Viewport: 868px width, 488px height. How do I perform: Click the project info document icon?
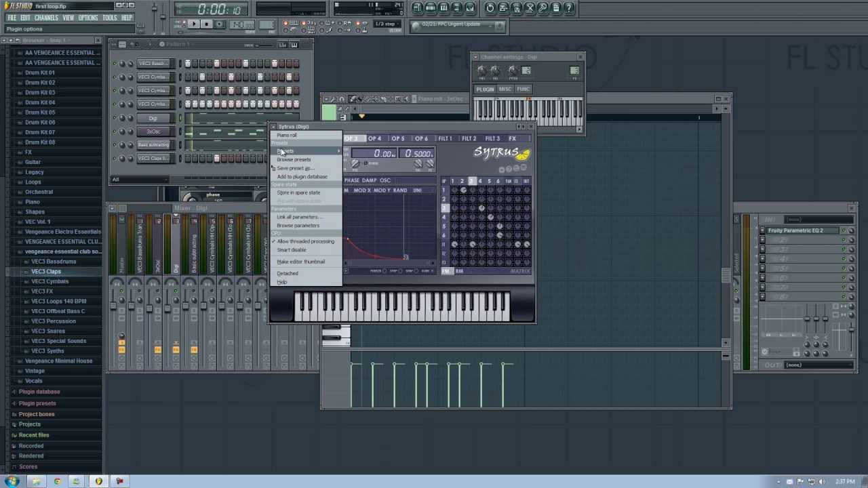[x=556, y=8]
